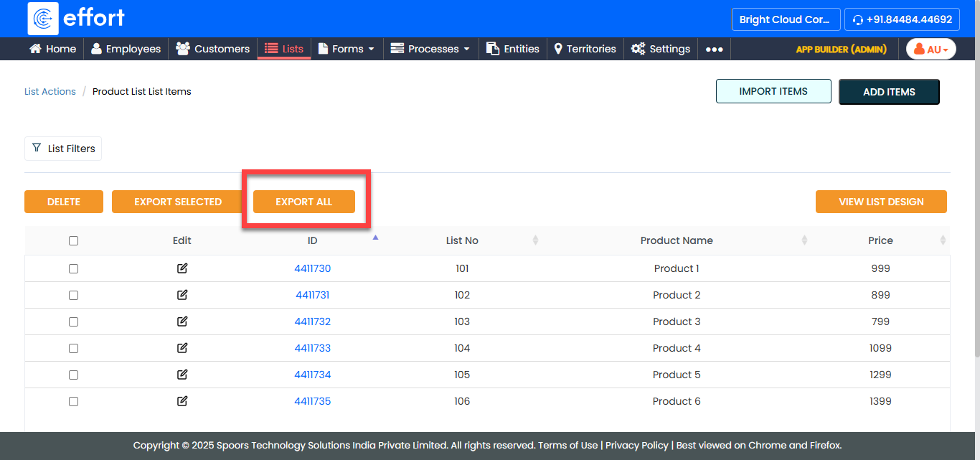Select checkbox for item 4411734
980x460 pixels.
(x=73, y=375)
